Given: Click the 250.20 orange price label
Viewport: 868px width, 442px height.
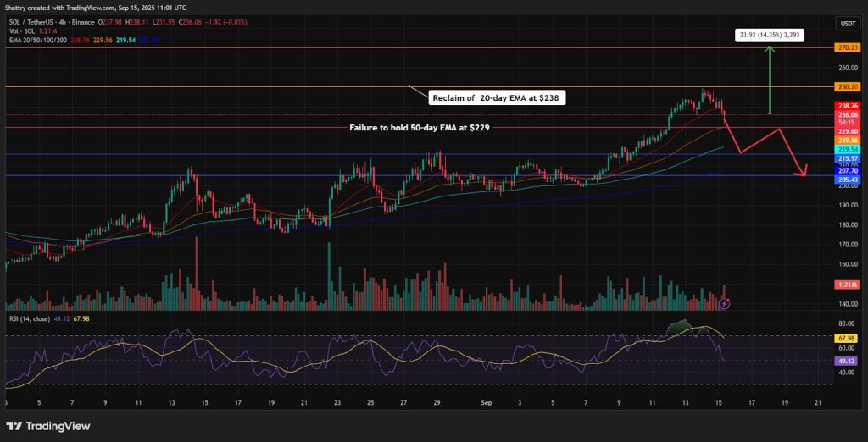Looking at the screenshot, I should 849,86.
